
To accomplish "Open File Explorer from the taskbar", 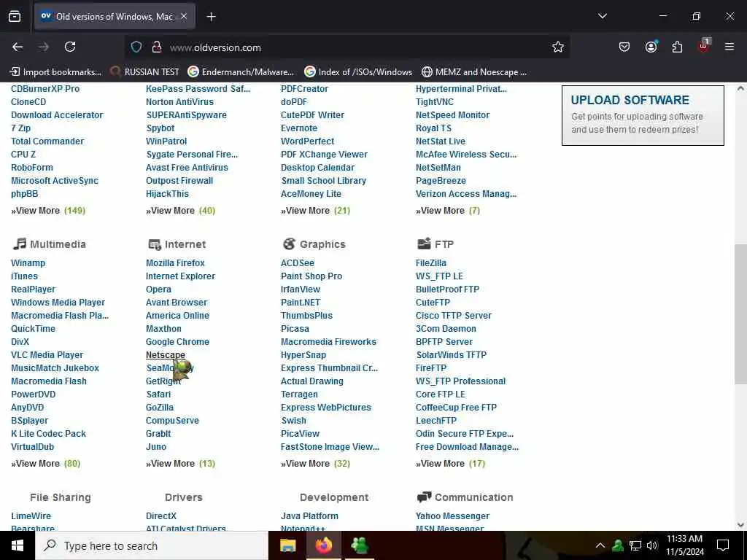I will click(287, 545).
